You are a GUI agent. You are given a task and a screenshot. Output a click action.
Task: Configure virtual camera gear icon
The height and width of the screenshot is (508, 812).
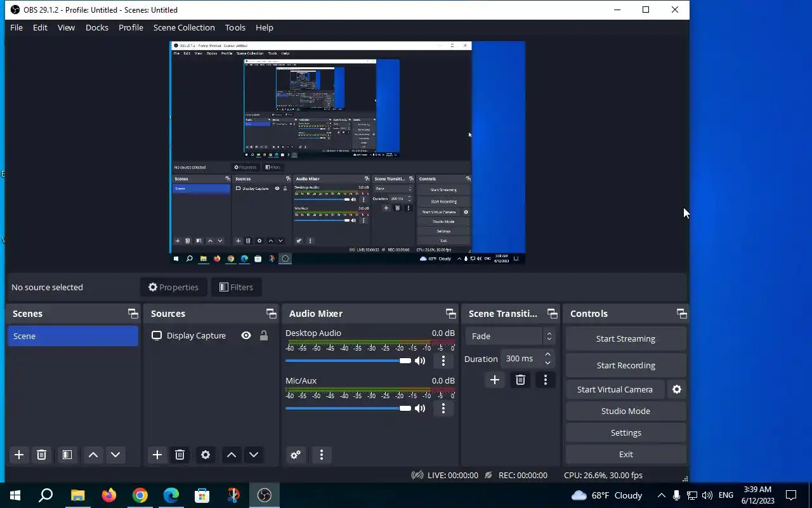click(x=677, y=389)
